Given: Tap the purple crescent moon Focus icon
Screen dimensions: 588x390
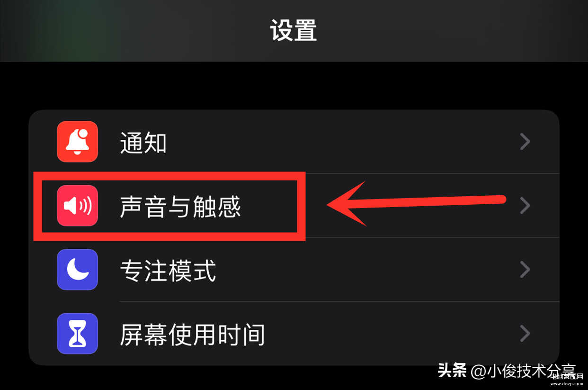Looking at the screenshot, I should (77, 269).
